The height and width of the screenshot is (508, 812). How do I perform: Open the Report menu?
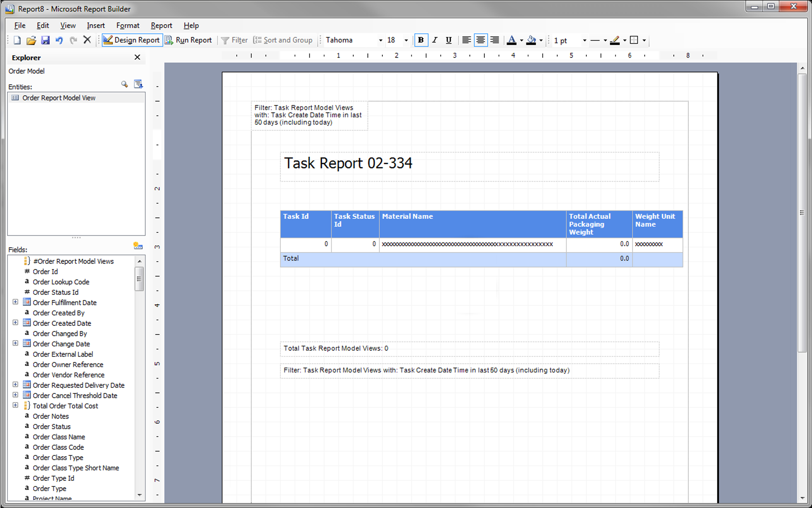(161, 25)
